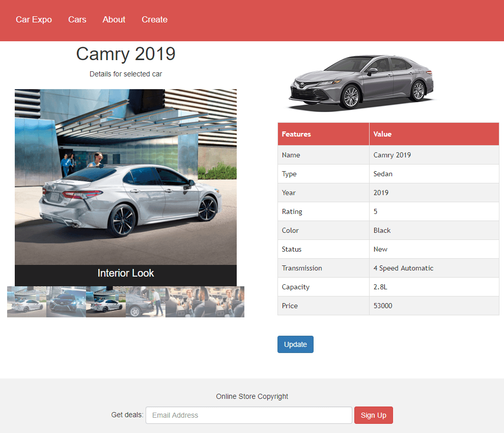The height and width of the screenshot is (433, 504).
Task: Open the Car Expo home link
Action: (x=34, y=20)
